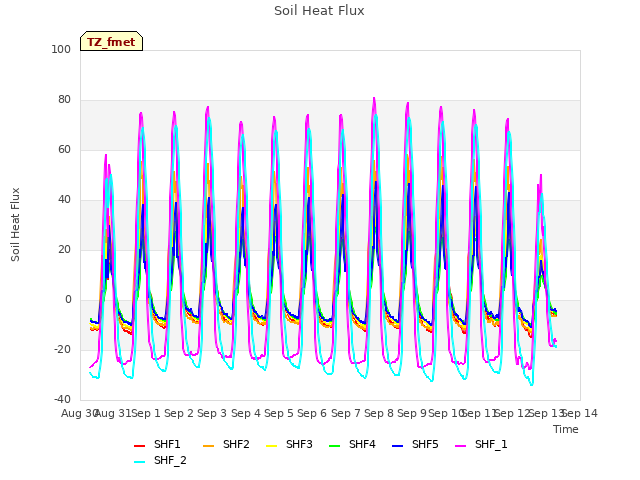Click the Sep 3 x-axis date label
This screenshot has height=480, width=640.
click(212, 413)
